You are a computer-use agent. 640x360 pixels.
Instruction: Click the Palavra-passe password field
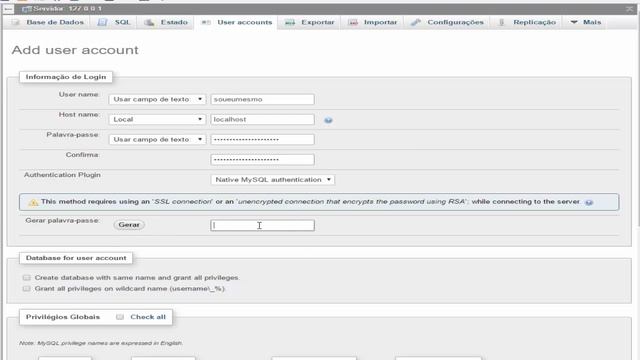262,139
